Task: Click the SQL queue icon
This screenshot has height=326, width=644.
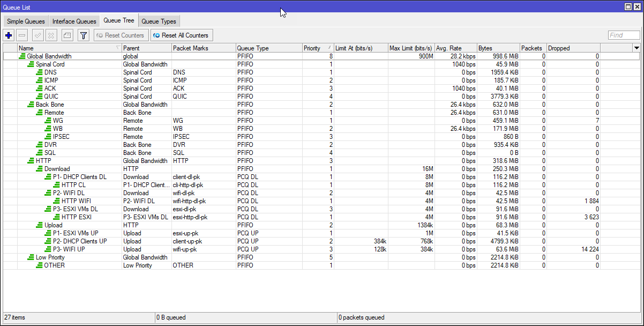Action: (39, 153)
